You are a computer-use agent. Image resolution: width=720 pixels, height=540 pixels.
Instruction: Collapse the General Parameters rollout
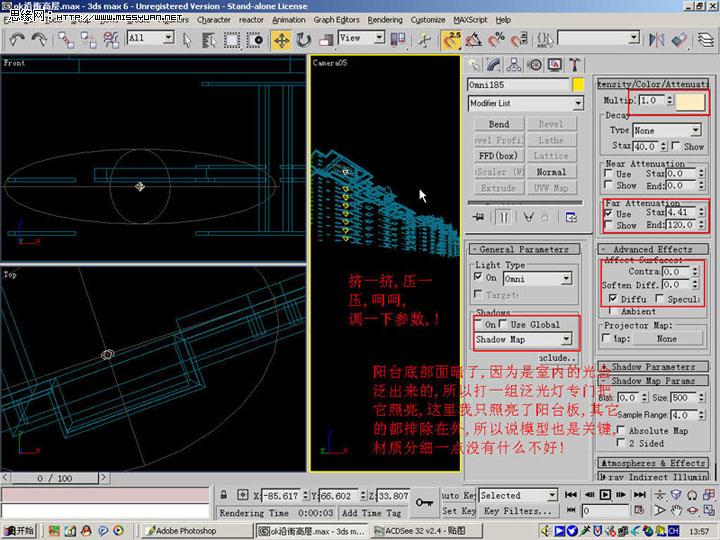click(x=524, y=249)
